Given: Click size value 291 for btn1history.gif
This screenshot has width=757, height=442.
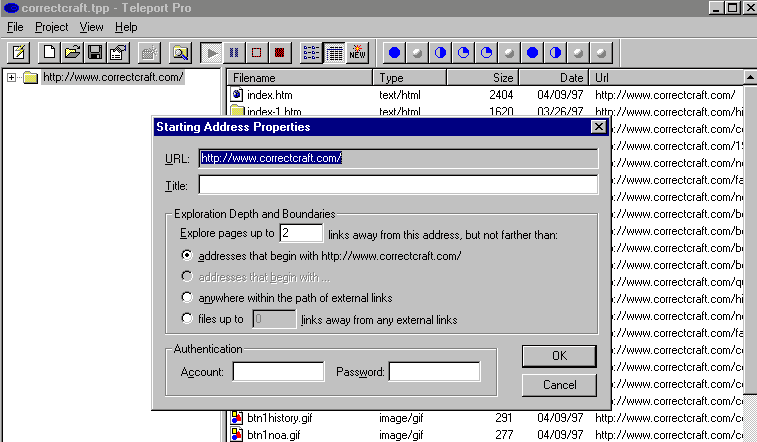Looking at the screenshot, I should pyautogui.click(x=504, y=418).
